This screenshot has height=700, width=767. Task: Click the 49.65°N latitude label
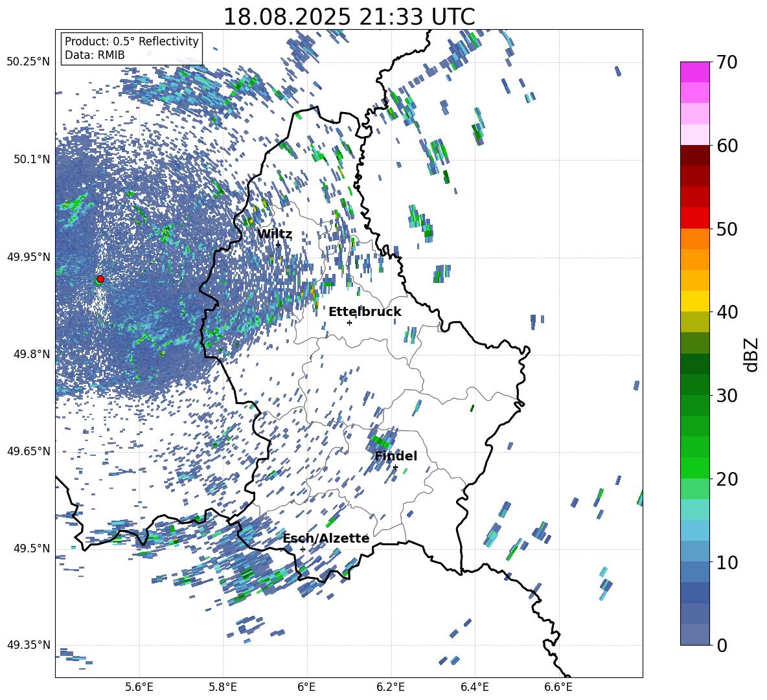[29, 451]
